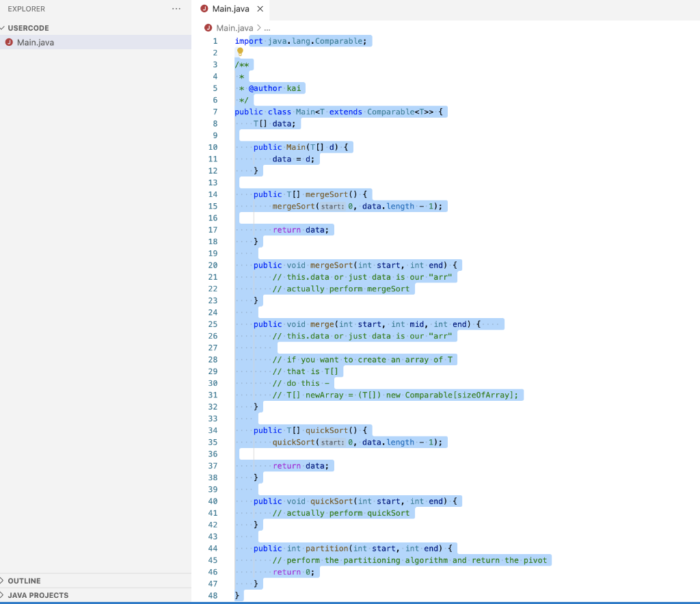Switch to the Main.java tab
This screenshot has height=604, width=700.
pyautogui.click(x=230, y=8)
